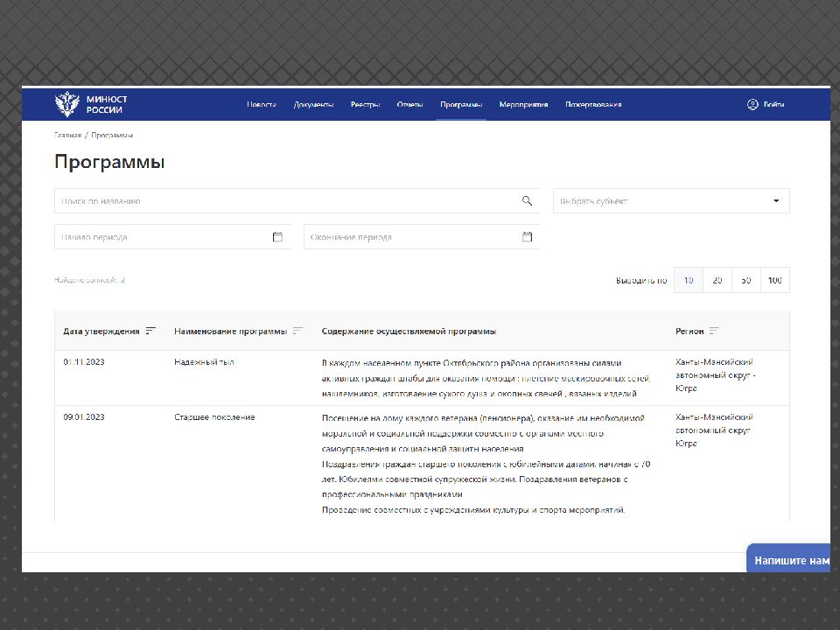Click the Минюст России emblem logo
Image resolution: width=840 pixels, height=630 pixels.
pyautogui.click(x=67, y=104)
